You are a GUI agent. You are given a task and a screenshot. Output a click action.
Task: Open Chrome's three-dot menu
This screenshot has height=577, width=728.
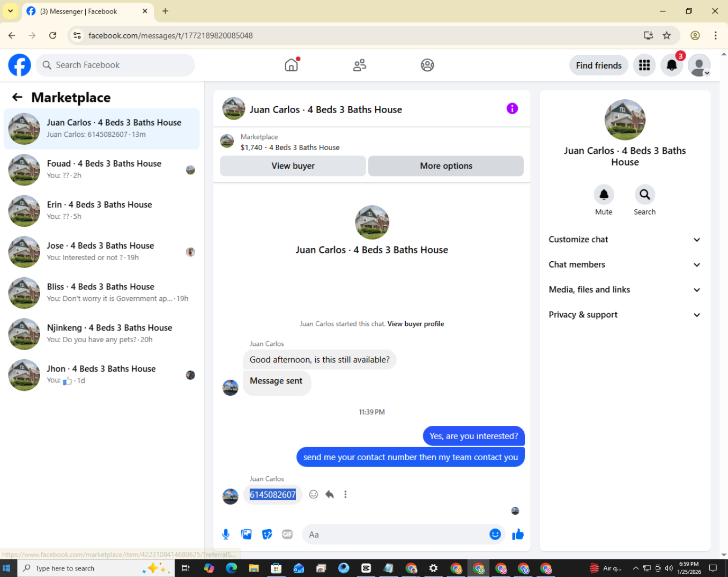716,35
